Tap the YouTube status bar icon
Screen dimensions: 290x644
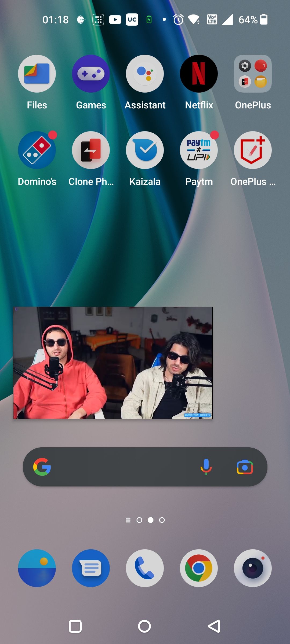[115, 20]
